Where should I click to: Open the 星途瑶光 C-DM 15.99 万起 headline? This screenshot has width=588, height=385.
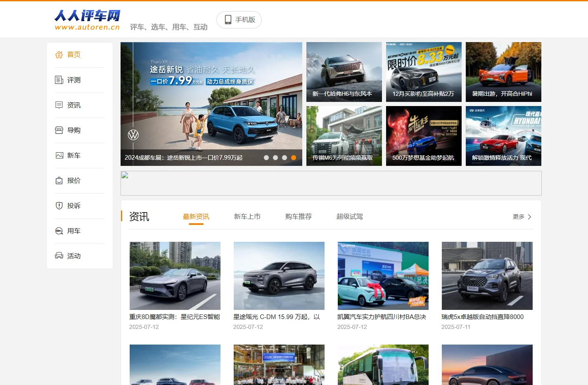[277, 317]
